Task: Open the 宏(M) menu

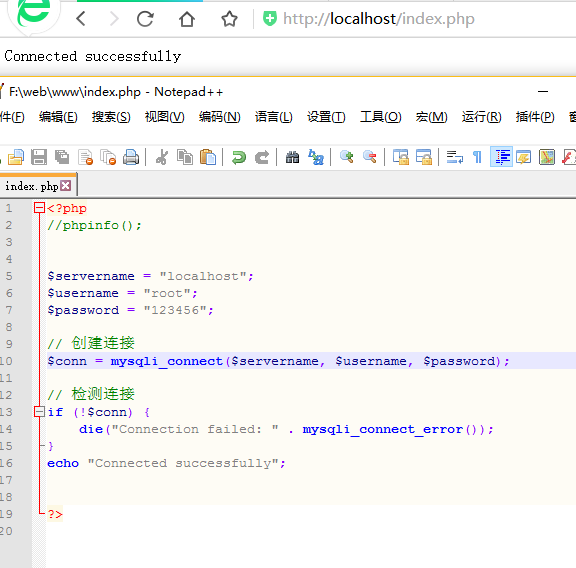Action: click(x=431, y=117)
